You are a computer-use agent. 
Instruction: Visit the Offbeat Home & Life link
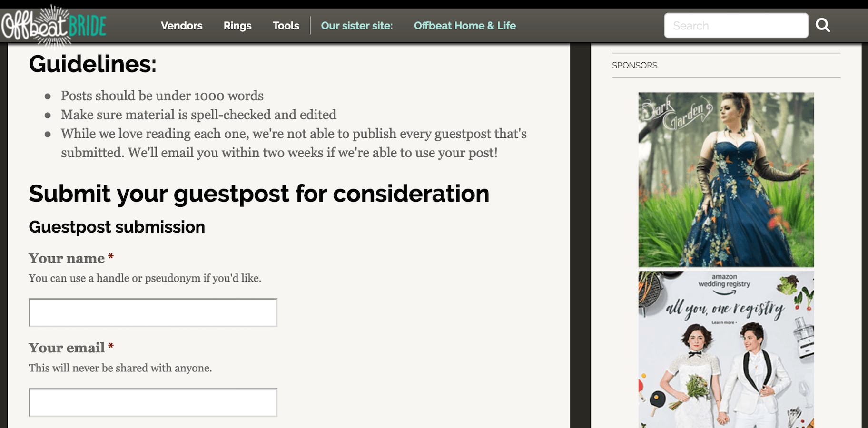pos(464,26)
